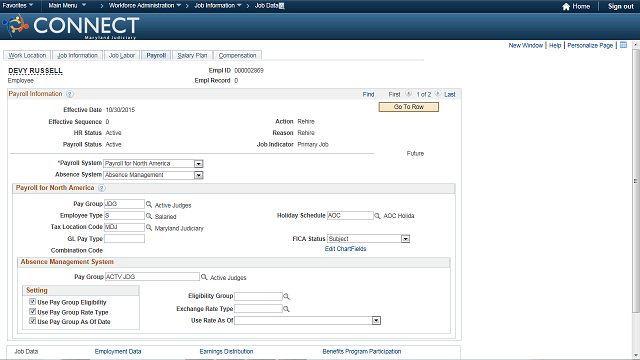640x360 pixels.
Task: Click the vertical page scrollbar
Action: coord(636,180)
